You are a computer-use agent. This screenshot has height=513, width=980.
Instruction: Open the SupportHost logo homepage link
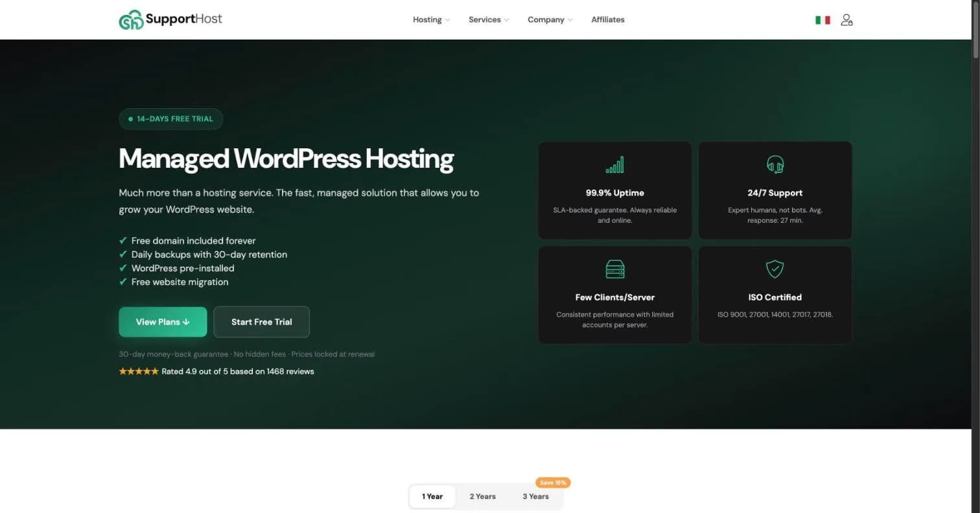click(170, 19)
